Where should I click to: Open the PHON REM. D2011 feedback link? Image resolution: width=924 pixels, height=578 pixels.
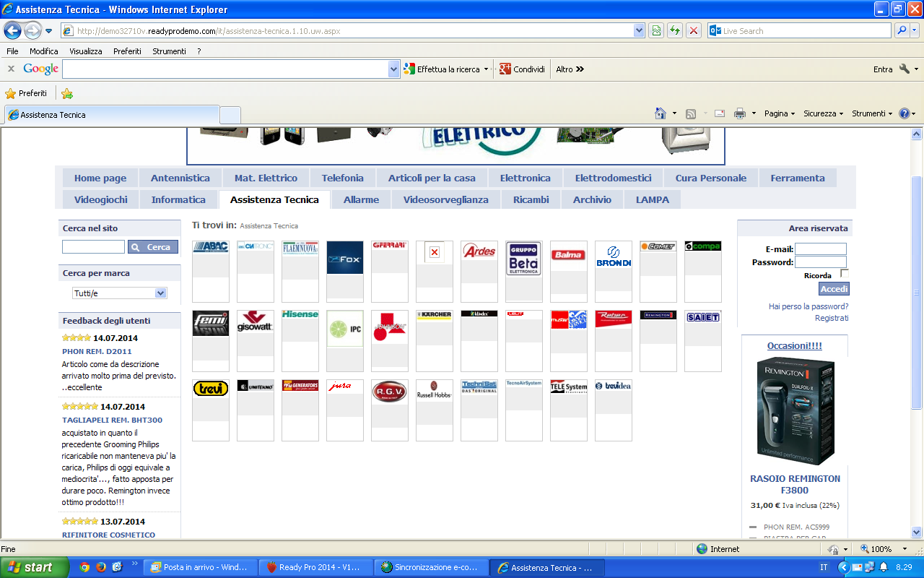click(x=96, y=351)
